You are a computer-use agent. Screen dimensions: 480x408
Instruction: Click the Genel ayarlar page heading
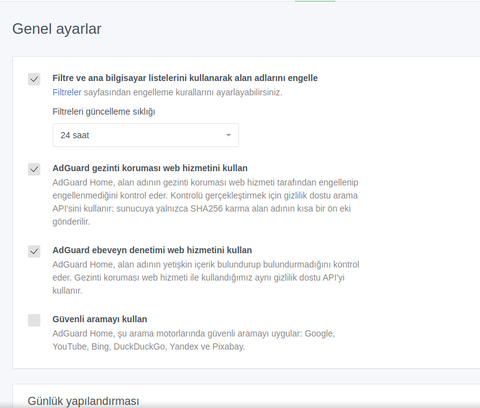point(57,29)
